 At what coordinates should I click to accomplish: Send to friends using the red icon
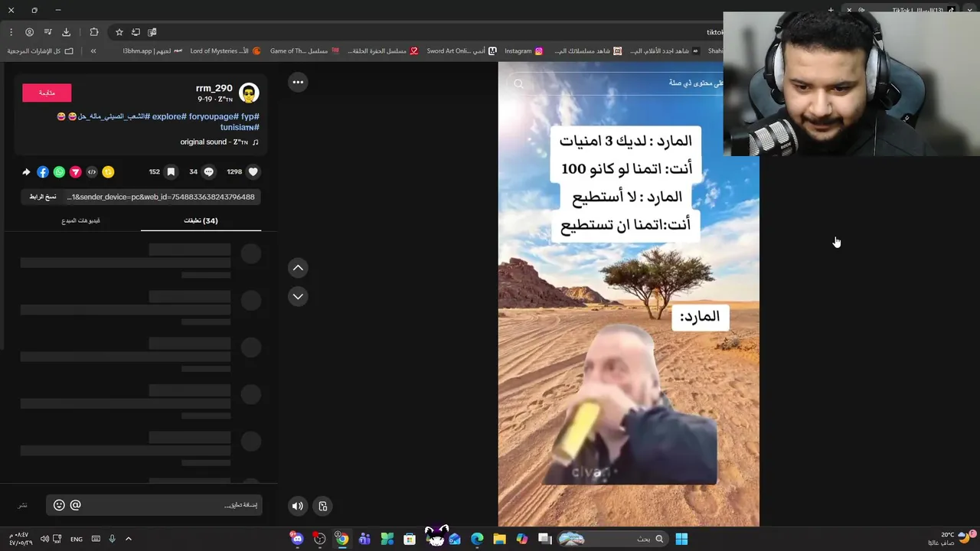75,172
